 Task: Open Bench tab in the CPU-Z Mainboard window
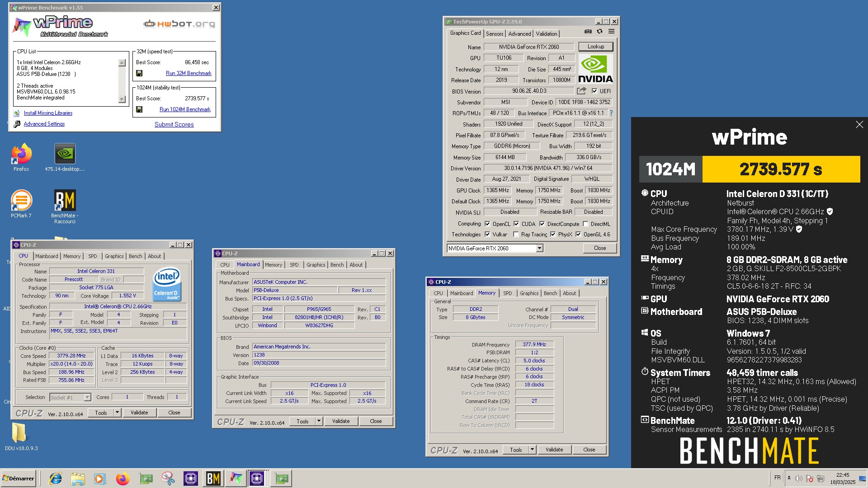tap(337, 265)
